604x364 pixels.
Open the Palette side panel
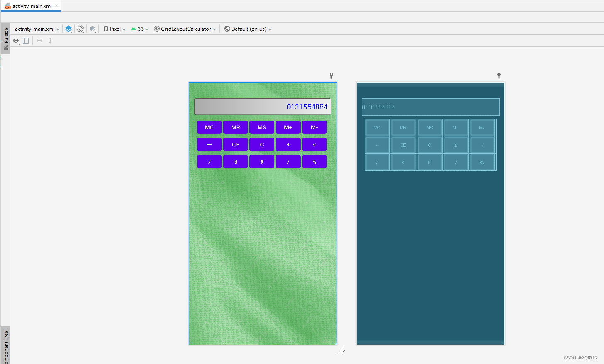point(6,39)
